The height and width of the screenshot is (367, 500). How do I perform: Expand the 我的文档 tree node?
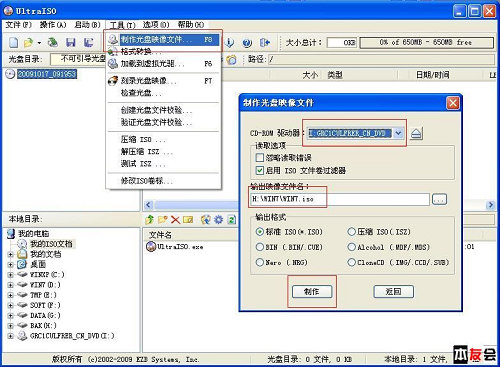(10, 254)
